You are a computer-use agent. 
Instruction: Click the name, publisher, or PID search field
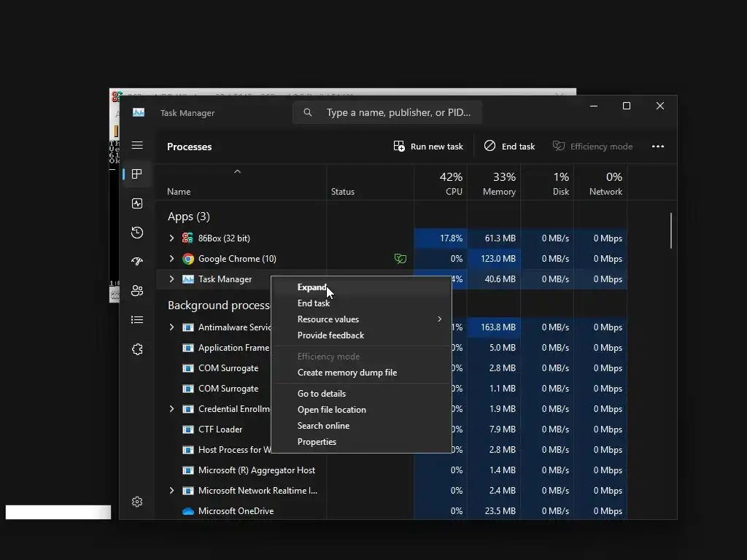pyautogui.click(x=387, y=113)
